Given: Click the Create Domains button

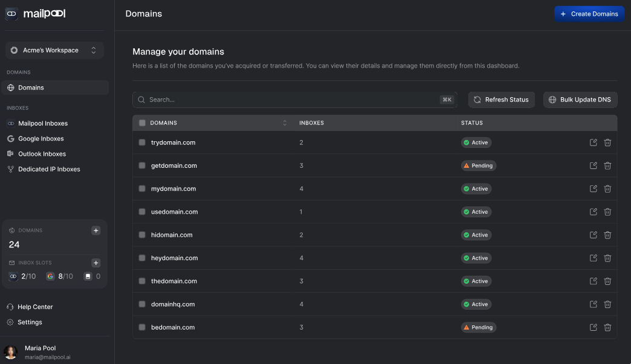Looking at the screenshot, I should (589, 14).
